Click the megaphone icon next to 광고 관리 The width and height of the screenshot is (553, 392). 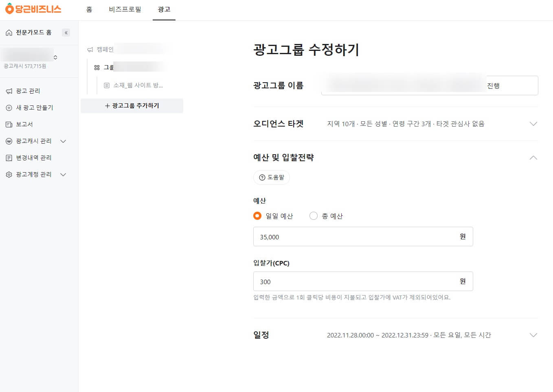(9, 91)
